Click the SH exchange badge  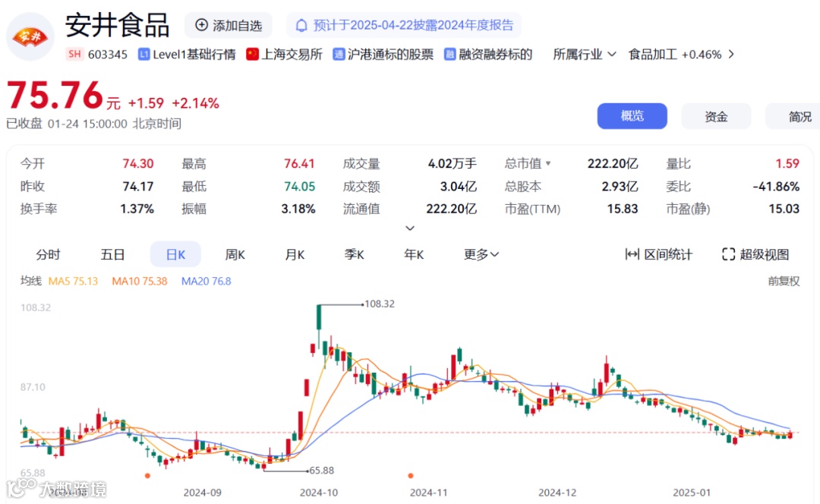pyautogui.click(x=74, y=55)
